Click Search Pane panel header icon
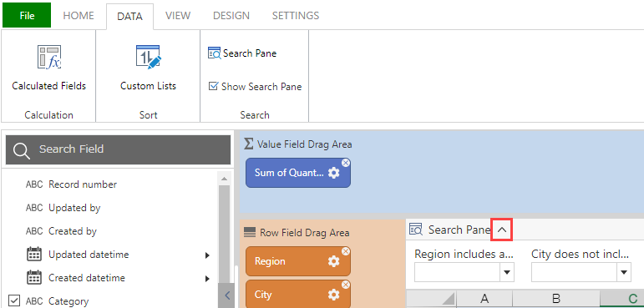644x308 pixels. pyautogui.click(x=416, y=230)
